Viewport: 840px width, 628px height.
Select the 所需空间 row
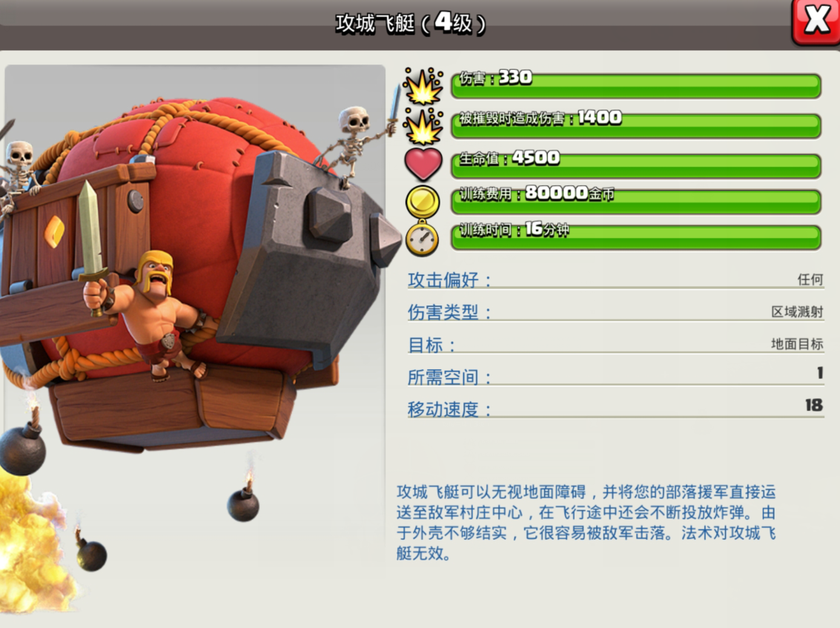tap(615, 375)
